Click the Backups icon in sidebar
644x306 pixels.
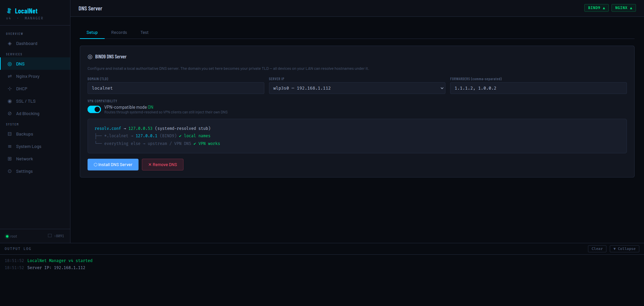[x=10, y=134]
